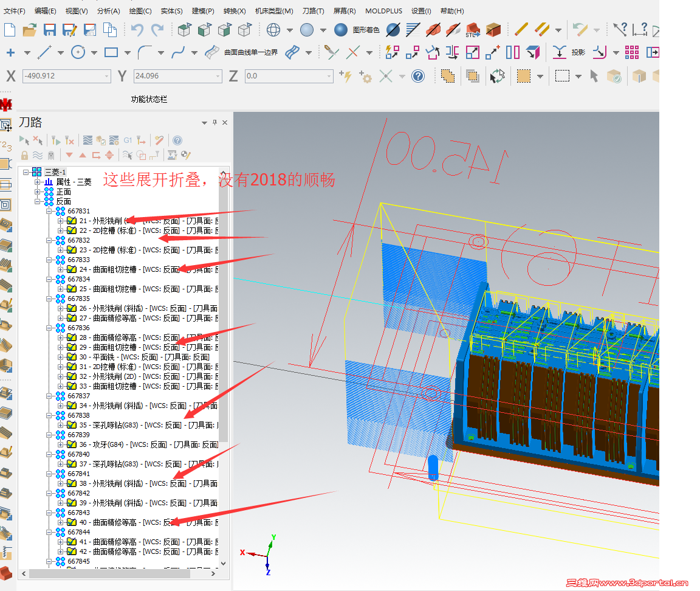Toggle operation 21 外形铣削 folder checkmark
Image resolution: width=700 pixels, height=591 pixels.
click(x=72, y=221)
